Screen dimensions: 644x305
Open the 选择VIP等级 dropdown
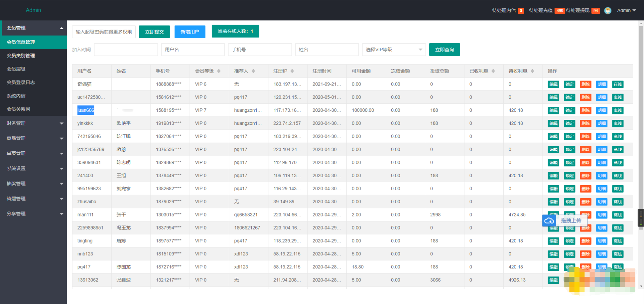click(x=394, y=50)
